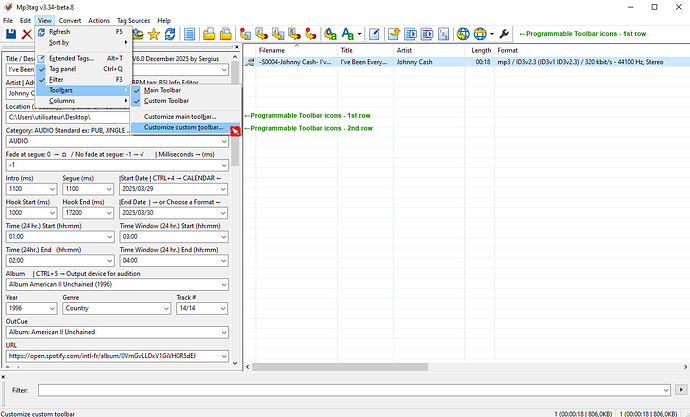690x417 pixels.
Task: Toggle Main Toolbar visibility in the submenu
Action: (x=185, y=90)
